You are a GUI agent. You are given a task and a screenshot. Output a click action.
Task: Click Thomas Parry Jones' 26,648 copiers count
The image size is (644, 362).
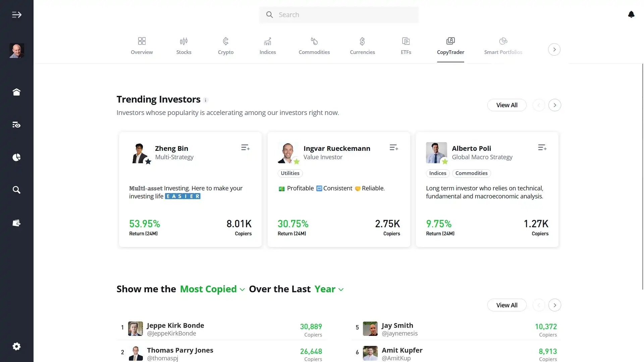click(x=311, y=351)
